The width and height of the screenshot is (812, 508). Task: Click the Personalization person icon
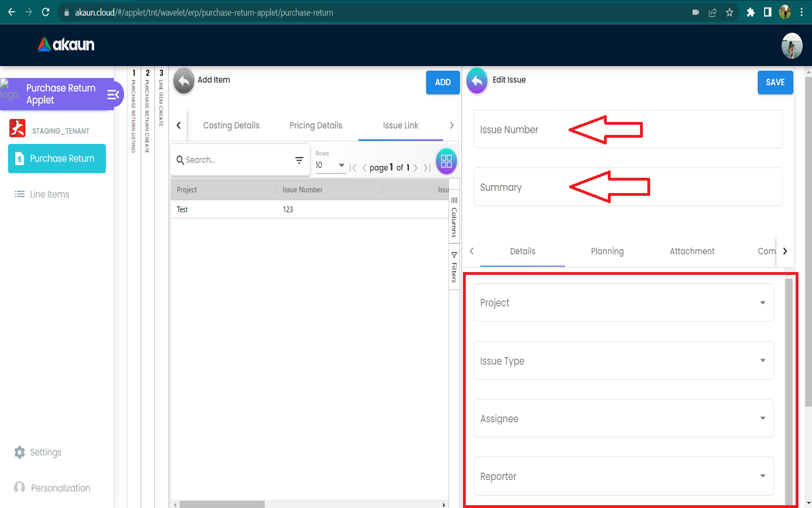pos(20,487)
